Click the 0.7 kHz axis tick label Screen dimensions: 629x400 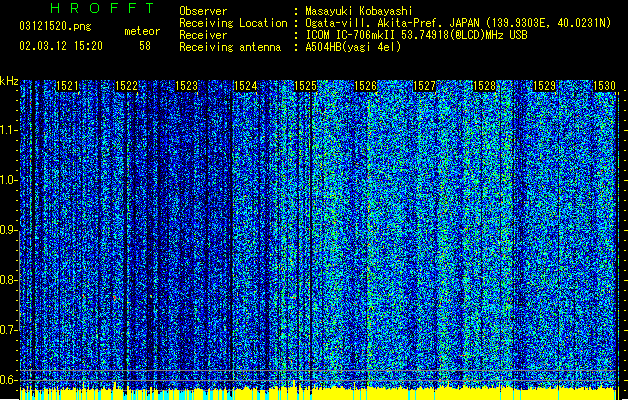coord(9,330)
